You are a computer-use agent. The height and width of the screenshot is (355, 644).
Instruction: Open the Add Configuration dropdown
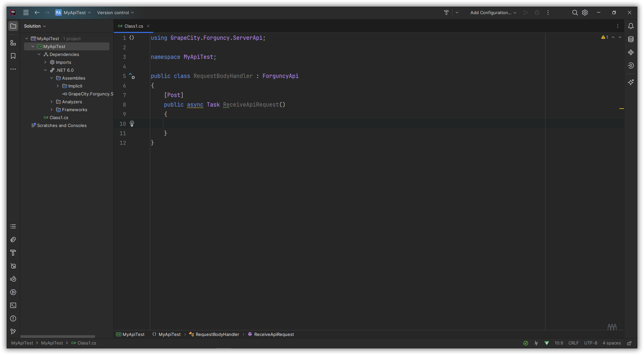pos(493,13)
